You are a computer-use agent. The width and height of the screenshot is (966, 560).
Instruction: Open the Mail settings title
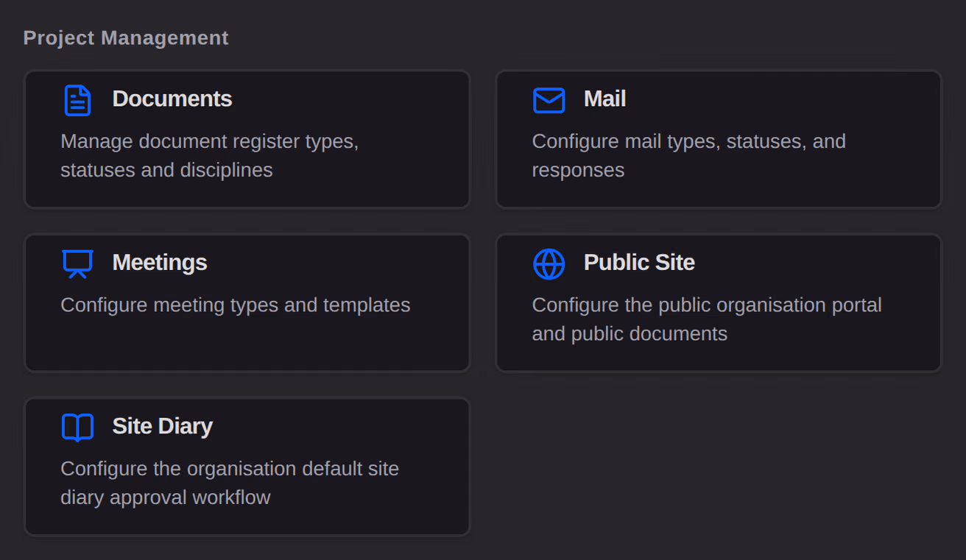604,99
